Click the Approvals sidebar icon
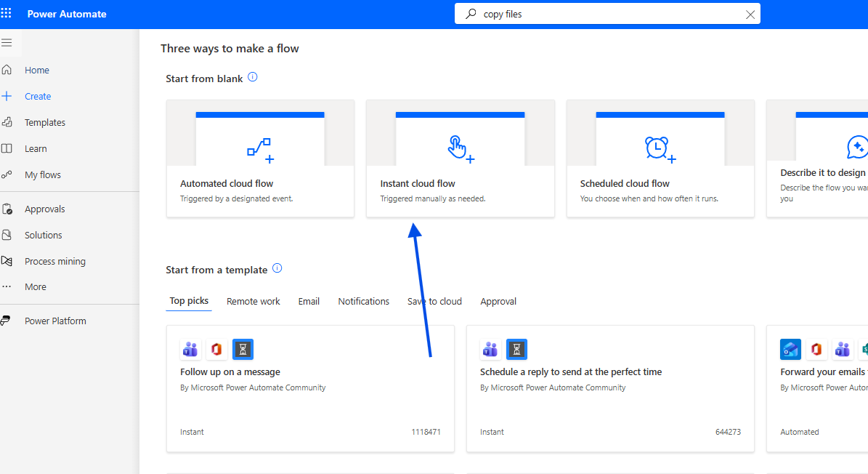This screenshot has height=474, width=868. pyautogui.click(x=7, y=209)
